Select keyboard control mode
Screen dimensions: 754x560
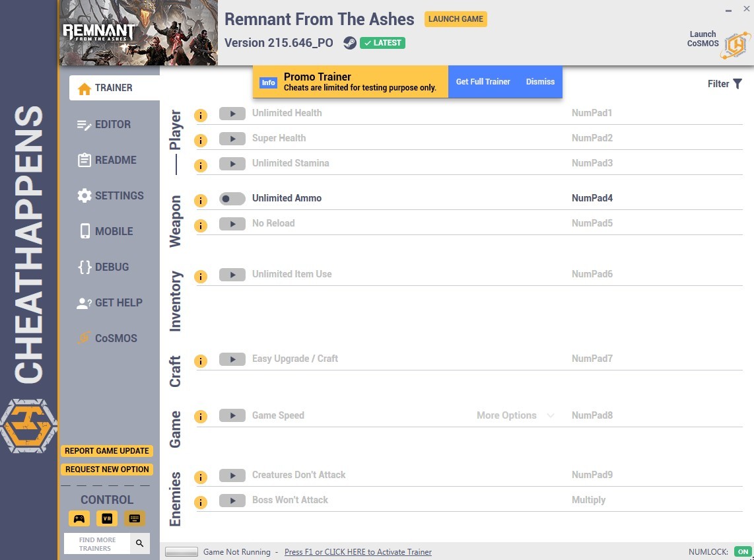[135, 518]
